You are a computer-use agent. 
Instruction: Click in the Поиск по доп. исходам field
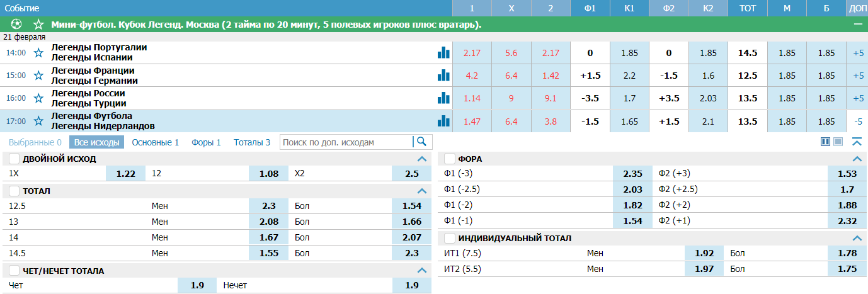pos(346,142)
